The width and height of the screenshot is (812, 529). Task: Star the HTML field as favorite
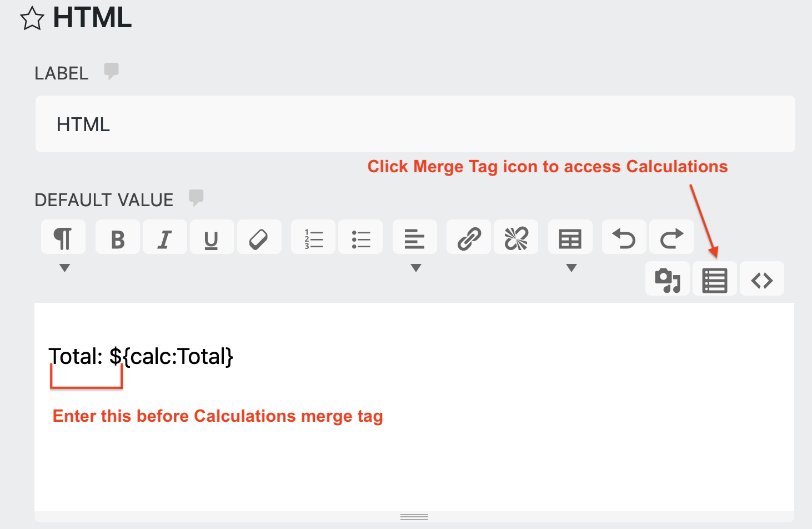(x=32, y=18)
